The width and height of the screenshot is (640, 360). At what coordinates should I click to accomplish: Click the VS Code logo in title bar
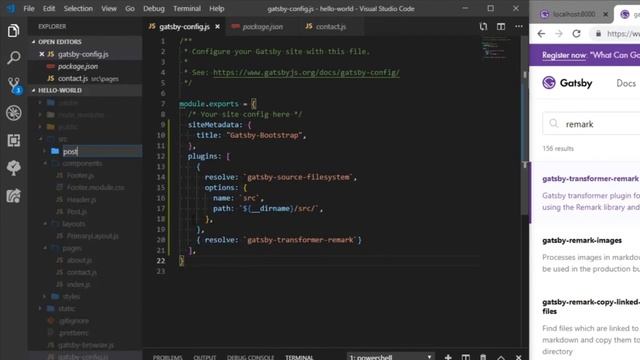coord(11,8)
